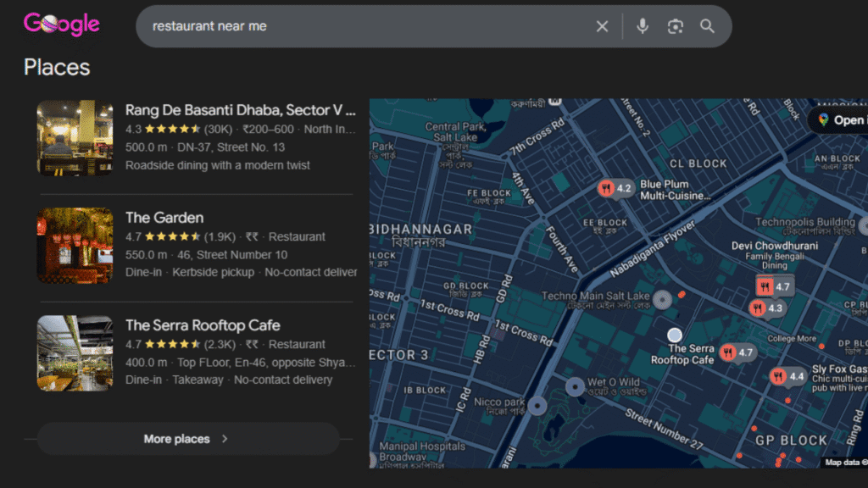Click the Nicco park map marker
The image size is (868, 488).
537,404
